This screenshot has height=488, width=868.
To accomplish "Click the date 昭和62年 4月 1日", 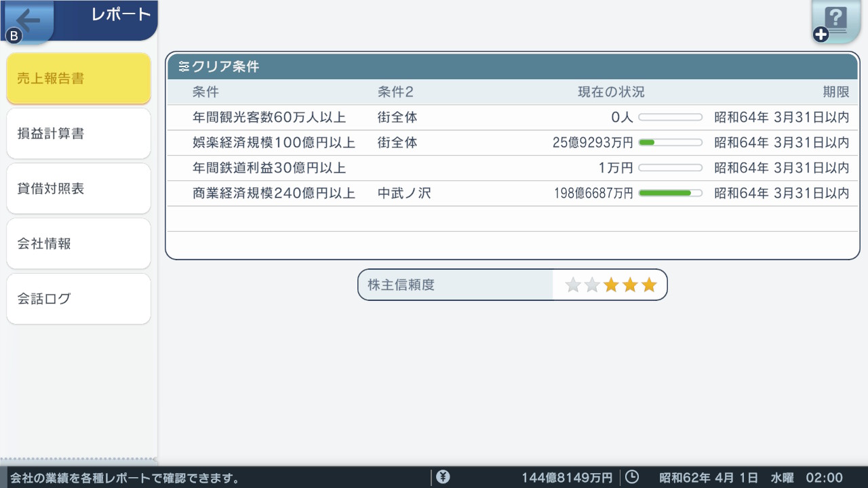I will [708, 478].
